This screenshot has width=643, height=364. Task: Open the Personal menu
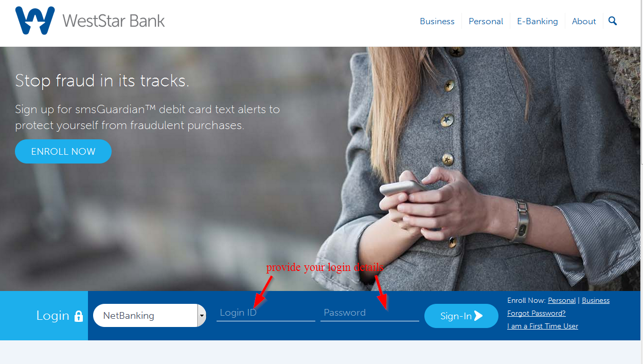(x=486, y=21)
